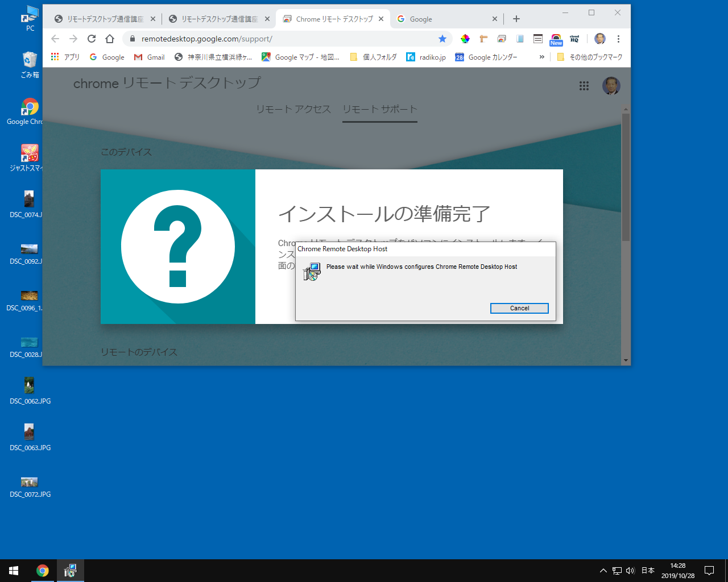Open a new Chrome tab
The width and height of the screenshot is (728, 582).
point(516,19)
